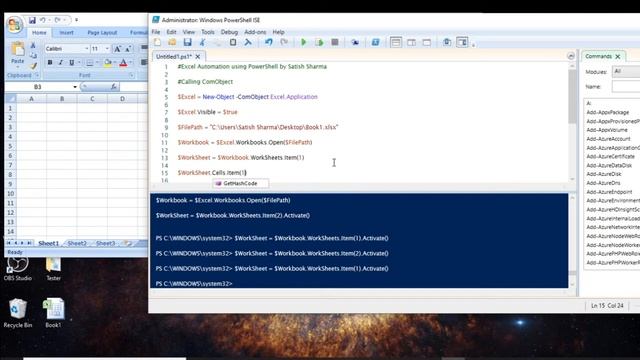Open the File menu in PowerShell ISE
The image size is (640, 360).
156,32
